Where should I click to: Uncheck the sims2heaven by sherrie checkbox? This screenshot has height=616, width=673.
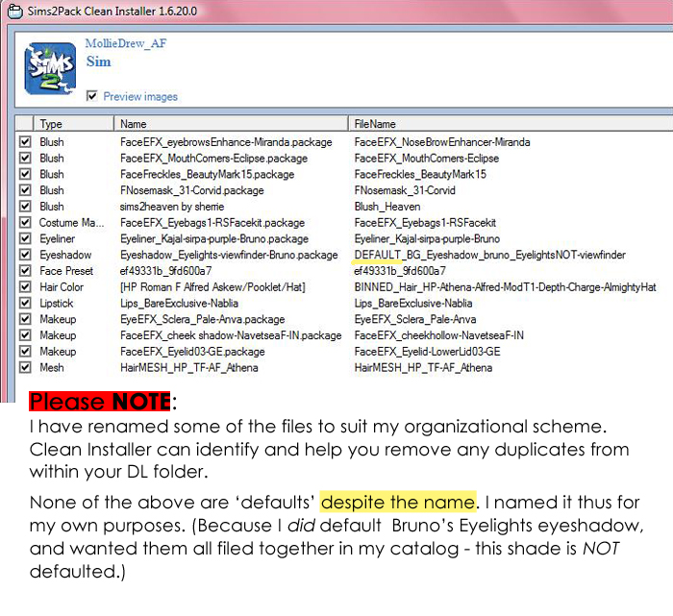(25, 206)
